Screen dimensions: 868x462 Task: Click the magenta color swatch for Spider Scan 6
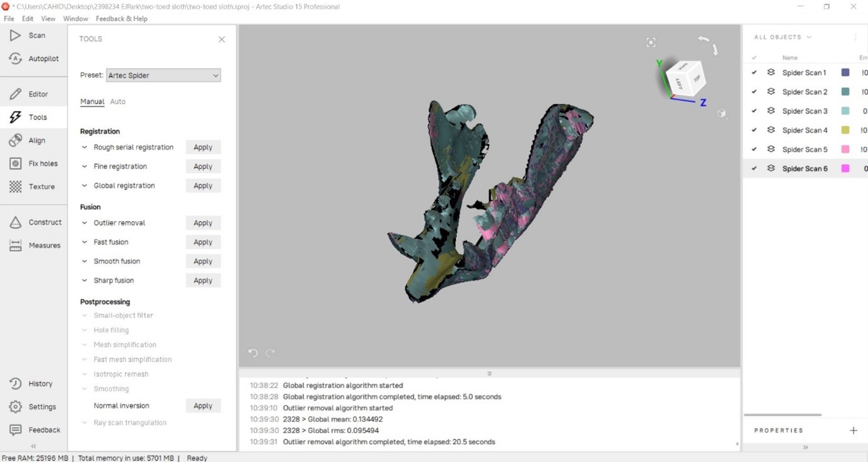(x=845, y=168)
